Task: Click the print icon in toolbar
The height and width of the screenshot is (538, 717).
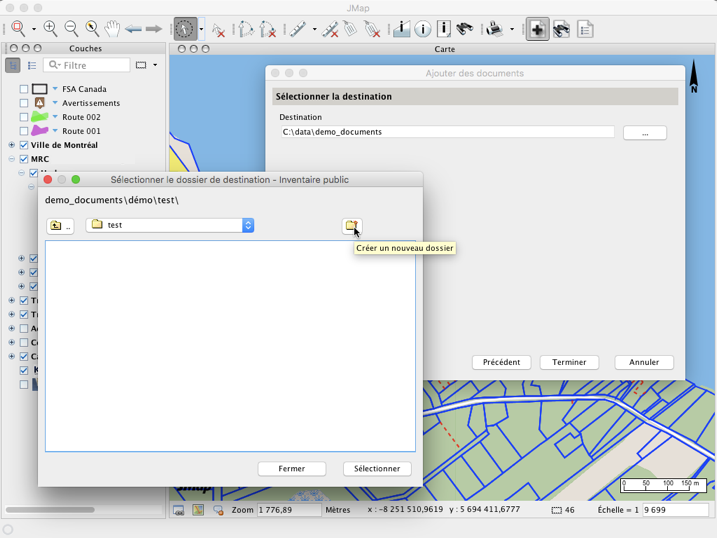Action: point(494,29)
